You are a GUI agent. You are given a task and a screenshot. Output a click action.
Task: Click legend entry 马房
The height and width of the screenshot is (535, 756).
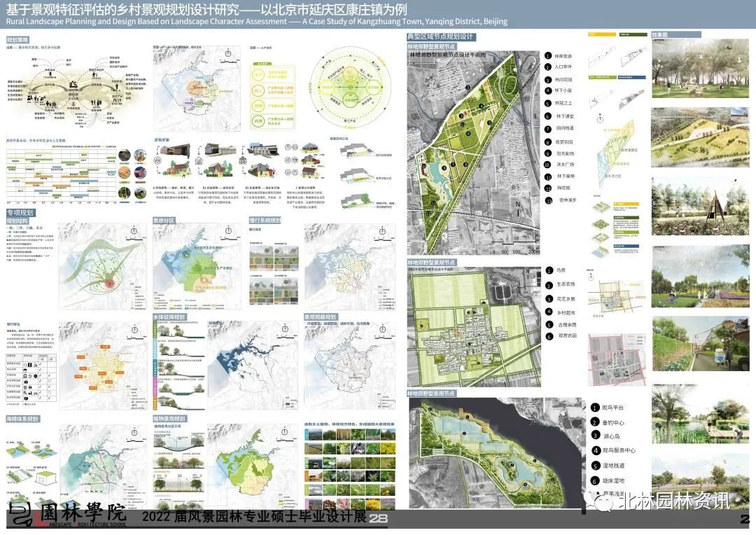[x=561, y=270]
